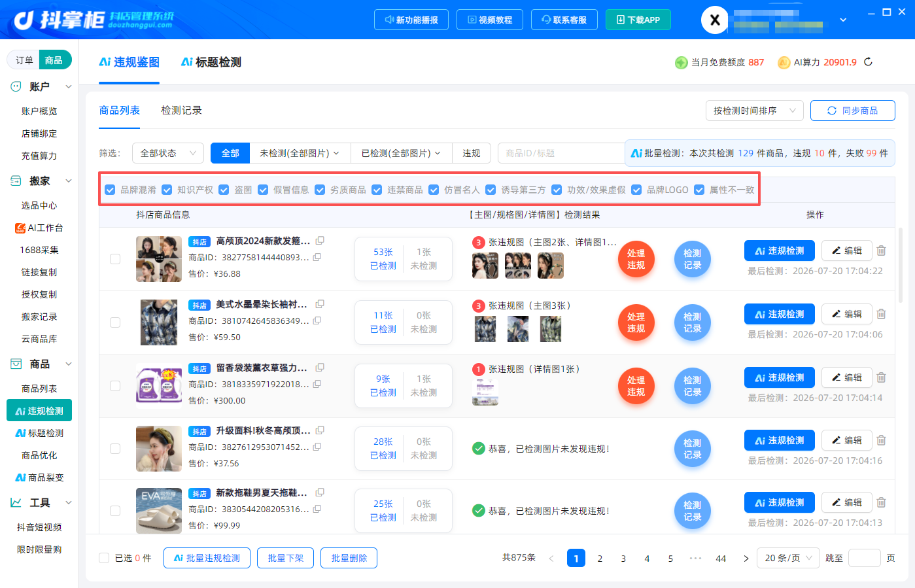The image size is (915, 588).
Task: Copy the title of the first product
Action: 320,241
